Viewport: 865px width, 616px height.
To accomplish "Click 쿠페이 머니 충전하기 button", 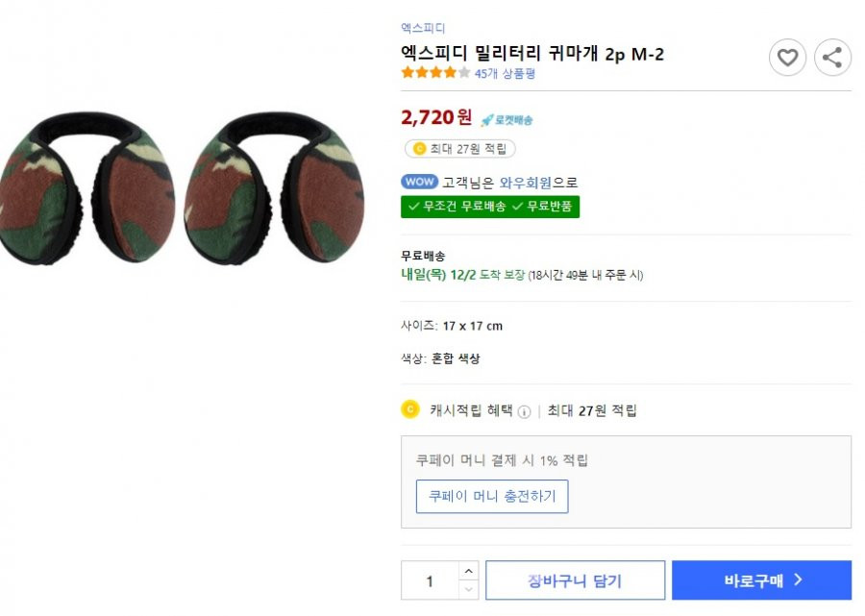I will [x=491, y=496].
